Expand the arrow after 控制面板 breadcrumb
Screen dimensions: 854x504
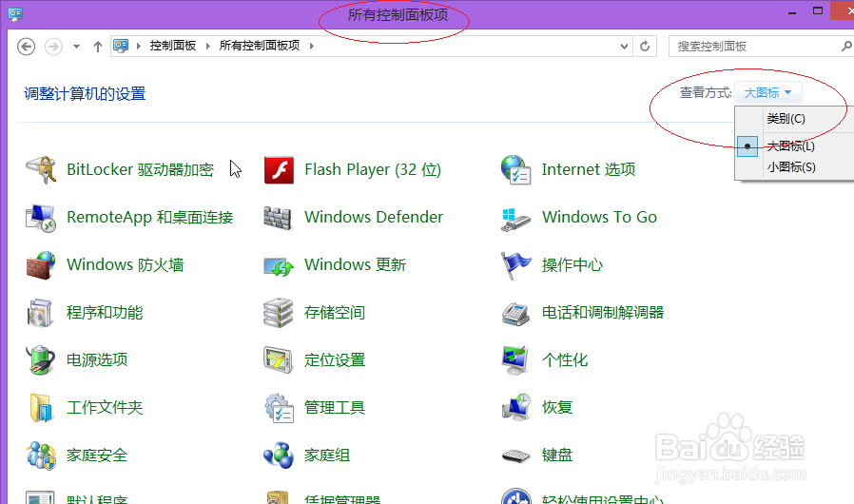[207, 47]
